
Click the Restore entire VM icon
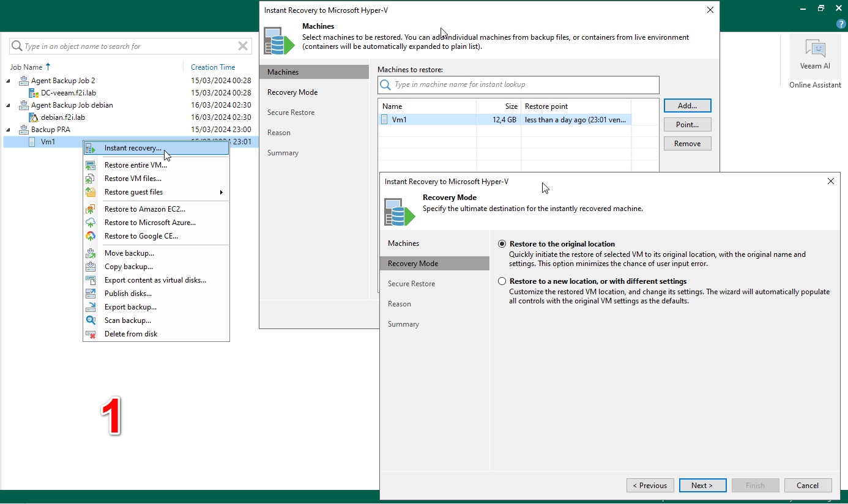click(x=90, y=165)
